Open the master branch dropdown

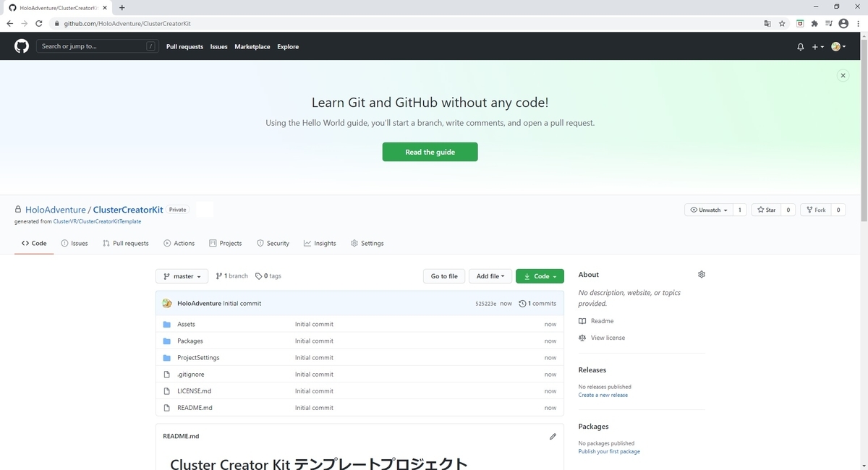click(x=182, y=276)
